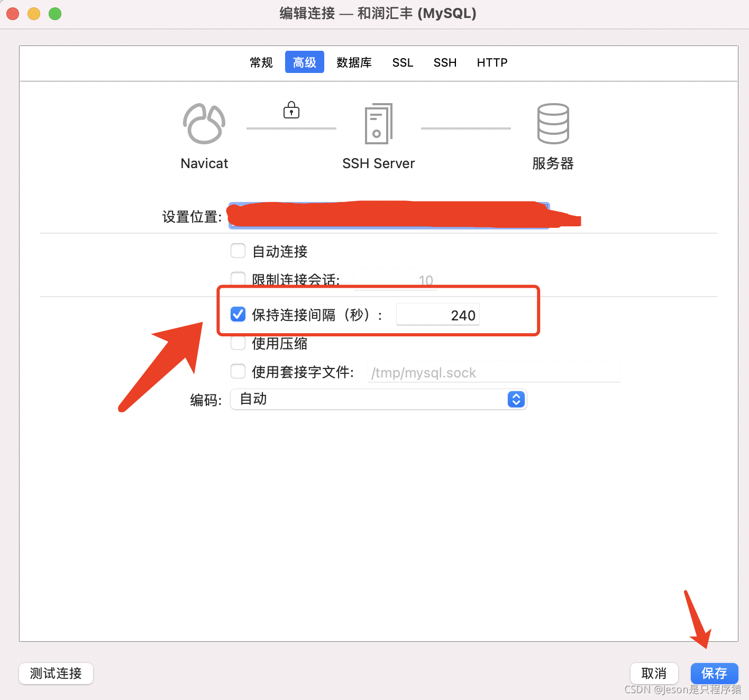Click the SSH Server label text

click(x=379, y=163)
